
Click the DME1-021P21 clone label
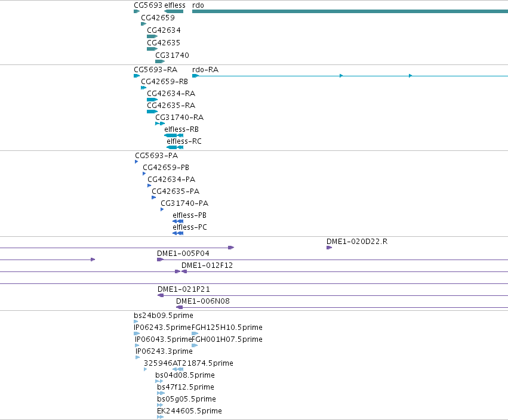pyautogui.click(x=184, y=289)
